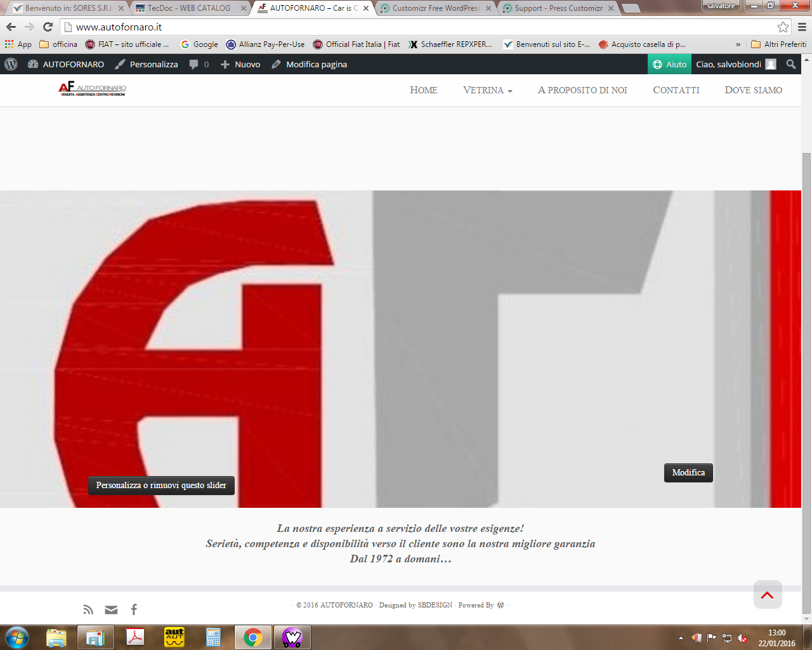This screenshot has height=650, width=812.
Task: Click Personalizza o rimuovi questo slider
Action: pyautogui.click(x=161, y=485)
